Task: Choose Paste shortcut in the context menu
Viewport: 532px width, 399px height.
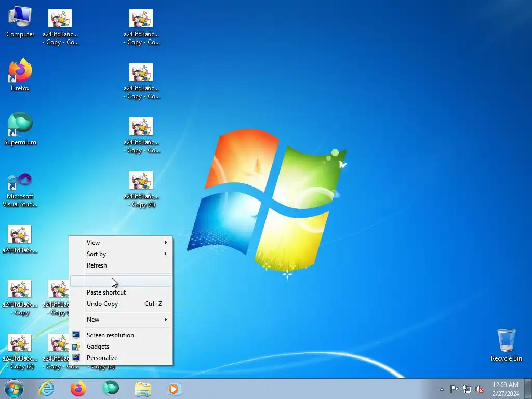Action: [x=121, y=292]
